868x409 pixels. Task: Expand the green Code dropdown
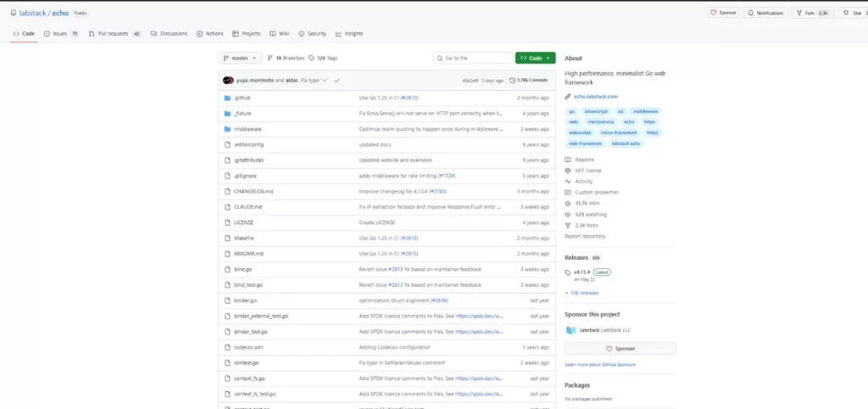(x=536, y=58)
